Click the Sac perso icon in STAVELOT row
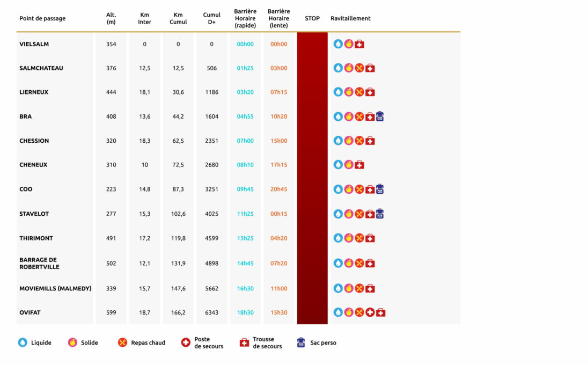The height and width of the screenshot is (365, 588). (x=380, y=214)
